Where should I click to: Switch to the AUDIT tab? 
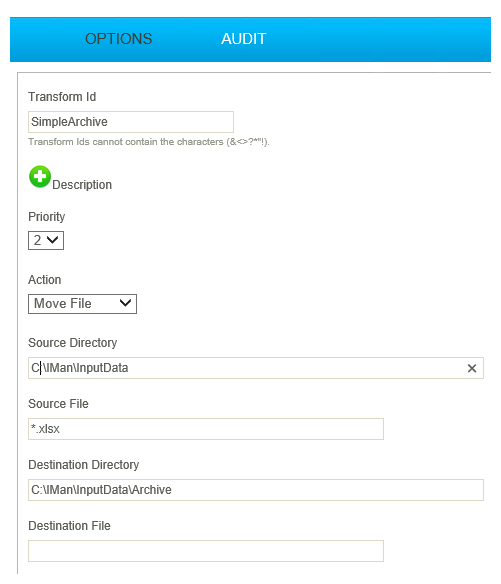click(x=244, y=39)
